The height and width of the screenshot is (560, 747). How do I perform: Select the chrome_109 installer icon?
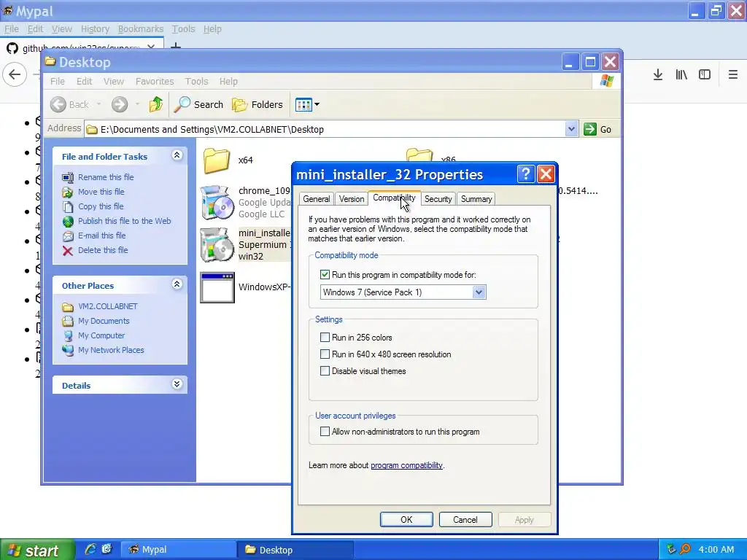click(217, 203)
